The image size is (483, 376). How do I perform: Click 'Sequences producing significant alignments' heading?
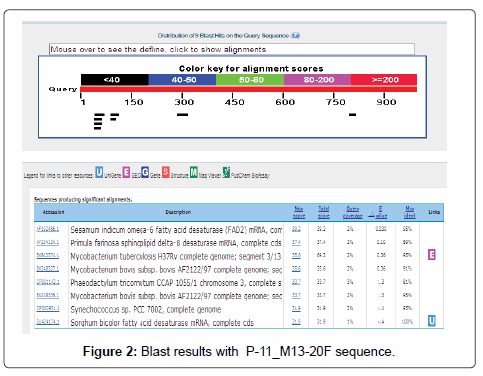pyautogui.click(x=83, y=199)
